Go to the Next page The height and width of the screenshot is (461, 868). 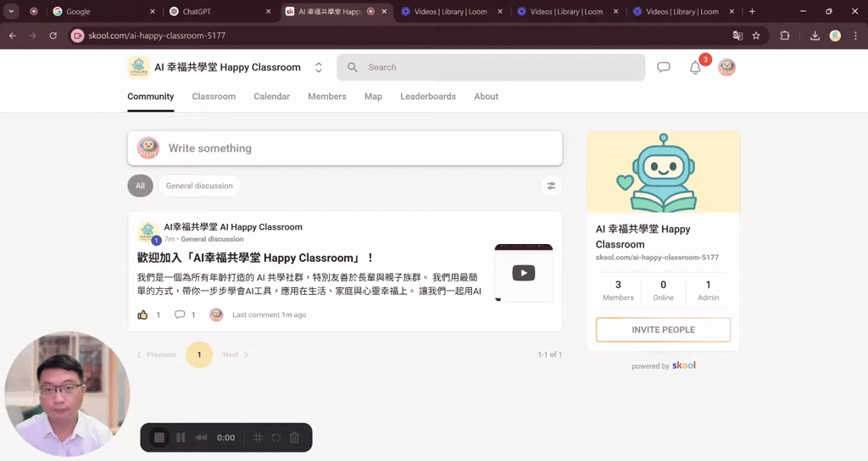coord(236,355)
